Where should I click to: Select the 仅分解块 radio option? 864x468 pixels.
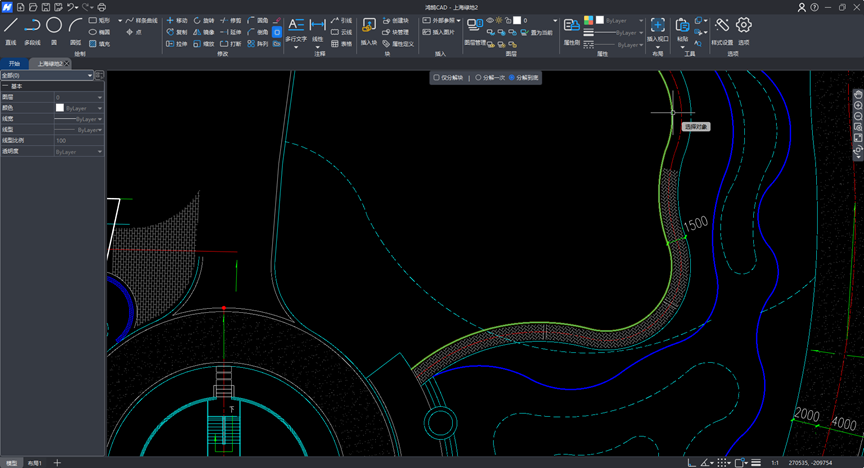click(x=436, y=77)
